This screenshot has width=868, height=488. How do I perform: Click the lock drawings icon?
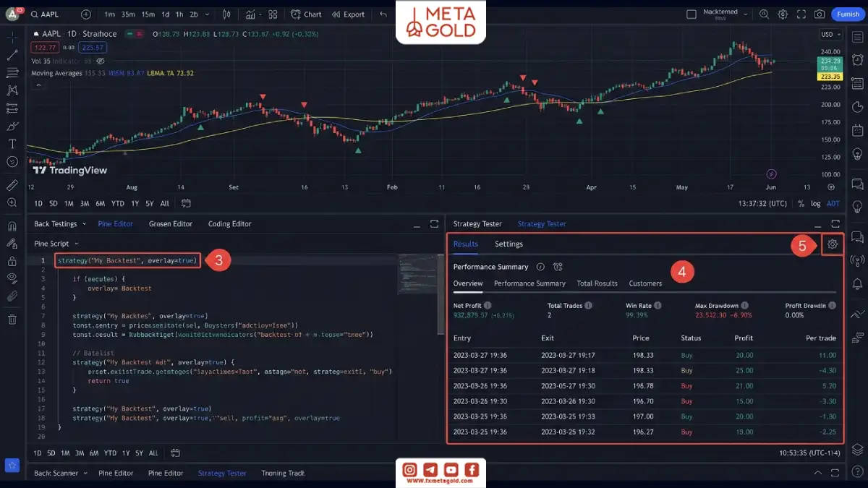pyautogui.click(x=12, y=261)
